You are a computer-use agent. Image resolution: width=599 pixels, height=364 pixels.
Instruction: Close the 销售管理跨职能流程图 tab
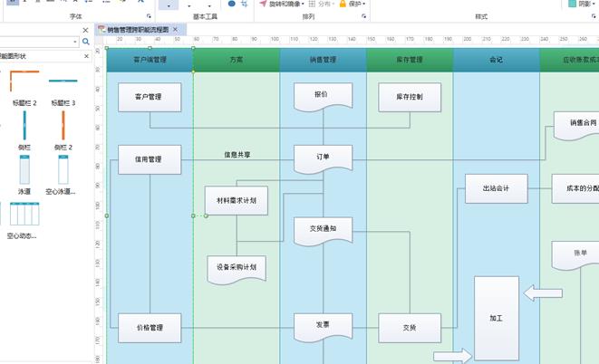(175, 29)
